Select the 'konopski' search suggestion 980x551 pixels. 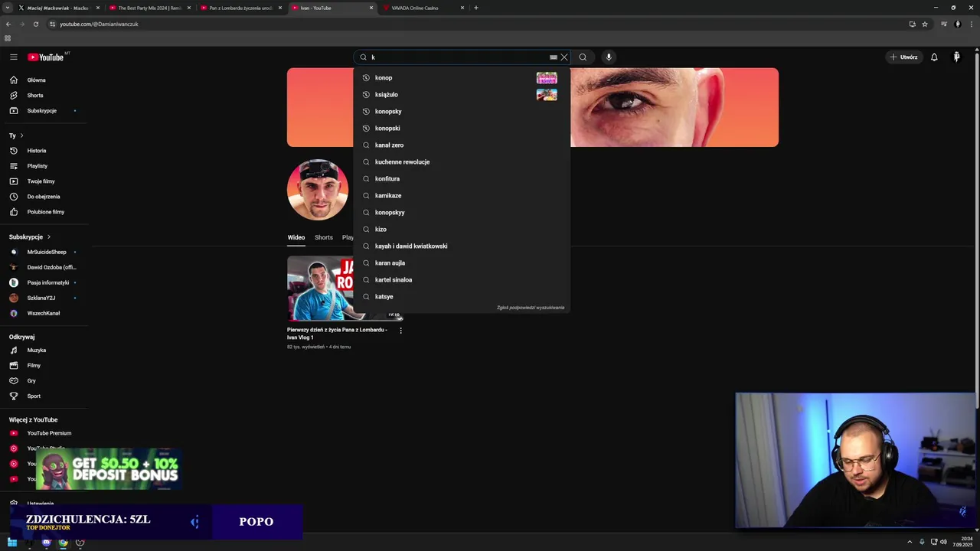click(x=462, y=129)
